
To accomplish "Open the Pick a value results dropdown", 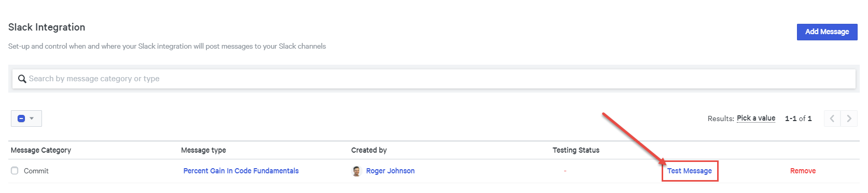I will (756, 118).
